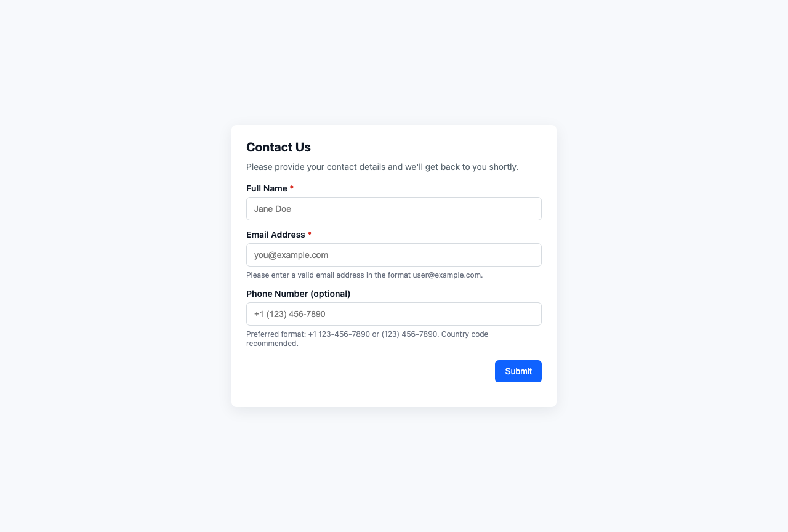Image resolution: width=788 pixels, height=532 pixels.
Task: Click the contact details introduction sentence
Action: click(382, 167)
